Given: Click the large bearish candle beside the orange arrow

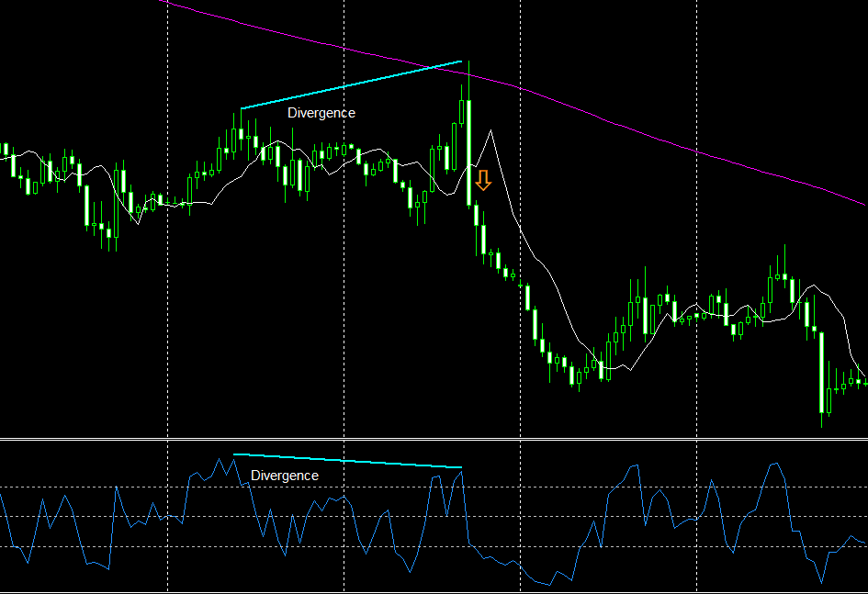Looking at the screenshot, I should [468, 152].
